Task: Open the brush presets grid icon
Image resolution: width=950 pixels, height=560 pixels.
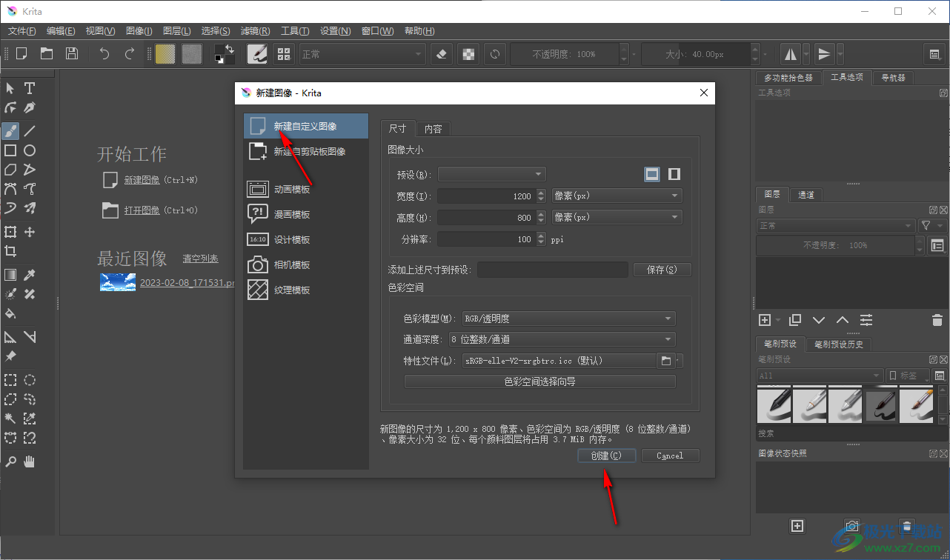Action: [x=283, y=53]
